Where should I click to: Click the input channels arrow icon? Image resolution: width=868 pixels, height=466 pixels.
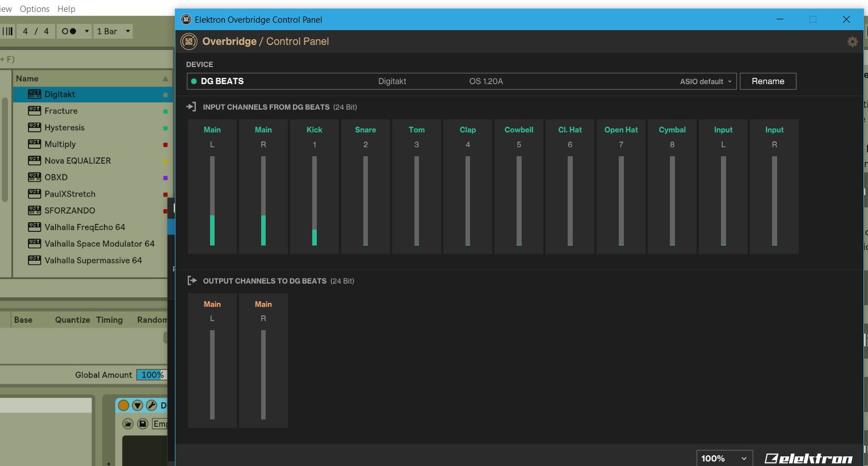pyautogui.click(x=192, y=107)
